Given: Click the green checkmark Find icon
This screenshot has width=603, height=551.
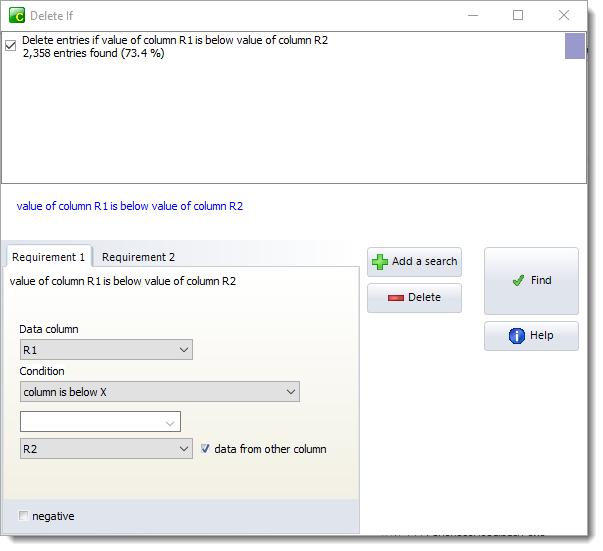Looking at the screenshot, I should (518, 280).
